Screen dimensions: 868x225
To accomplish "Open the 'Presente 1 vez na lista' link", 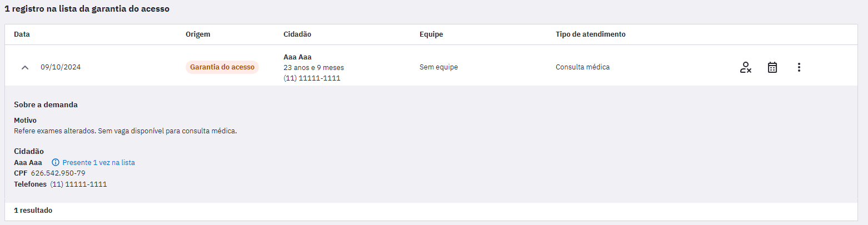I will click(98, 162).
